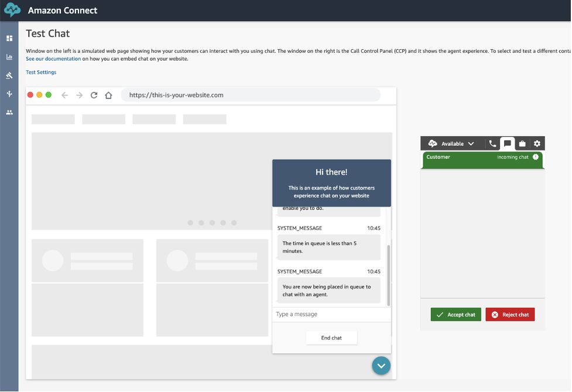The height and width of the screenshot is (392, 572).
Task: Accept the incoming chat
Action: coord(456,315)
